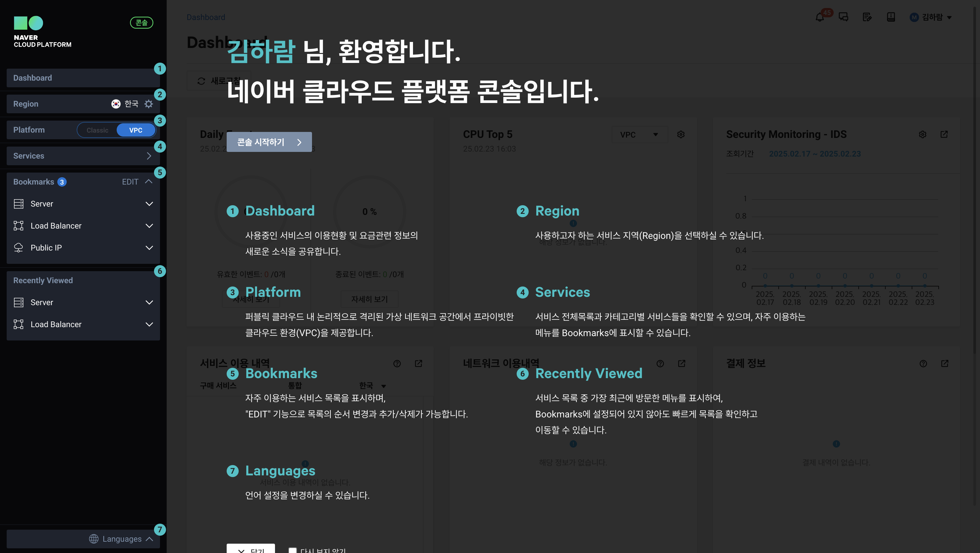Click the Server icon in Bookmarks
980x553 pixels.
click(x=18, y=204)
